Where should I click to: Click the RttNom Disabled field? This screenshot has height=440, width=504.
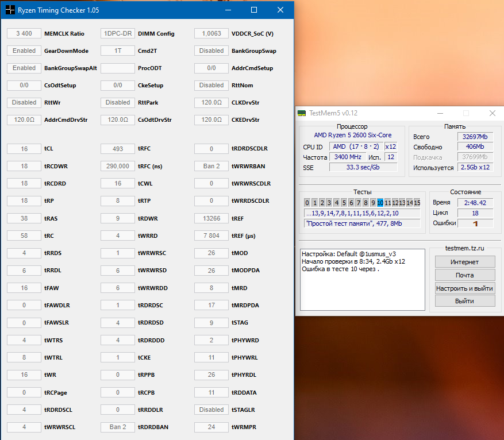[211, 85]
